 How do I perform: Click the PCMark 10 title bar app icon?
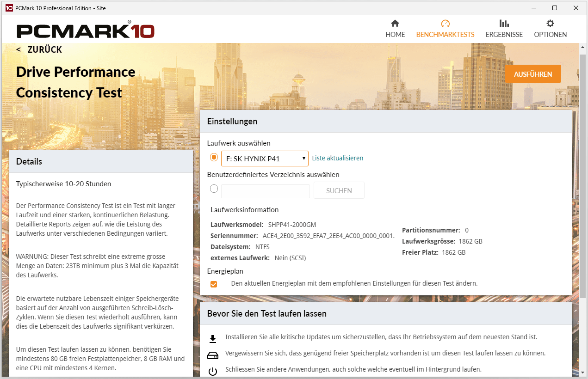(x=9, y=8)
